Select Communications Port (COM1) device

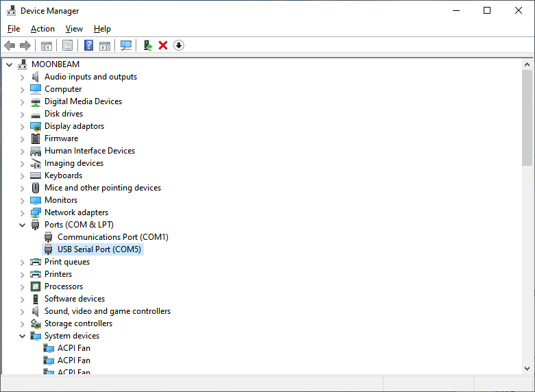(112, 237)
